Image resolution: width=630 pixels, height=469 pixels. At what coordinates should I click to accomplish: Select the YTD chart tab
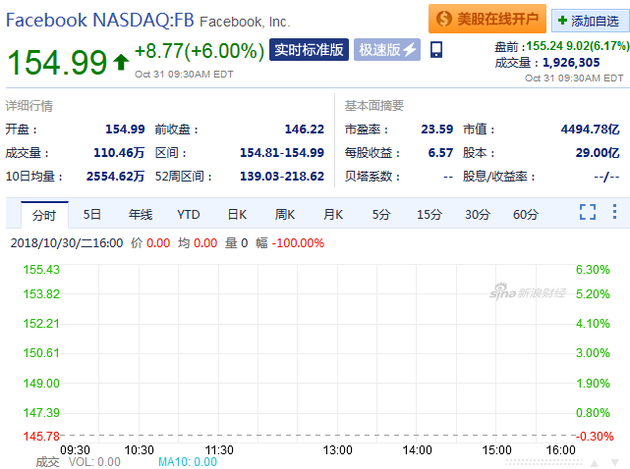pos(188,215)
